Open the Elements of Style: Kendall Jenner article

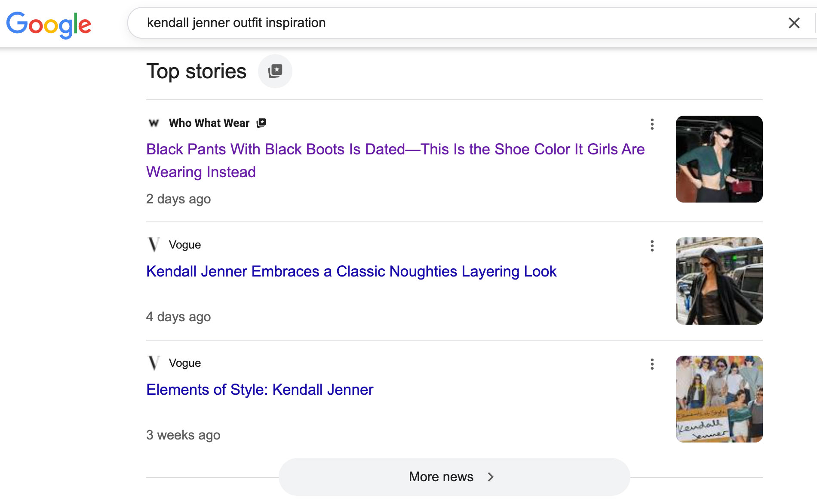point(259,390)
